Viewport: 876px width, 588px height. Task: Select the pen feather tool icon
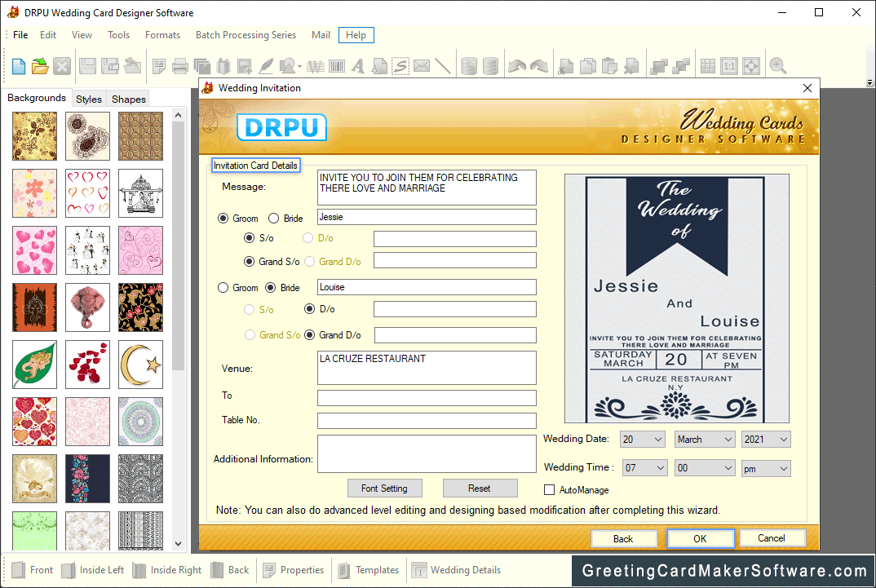(x=267, y=66)
